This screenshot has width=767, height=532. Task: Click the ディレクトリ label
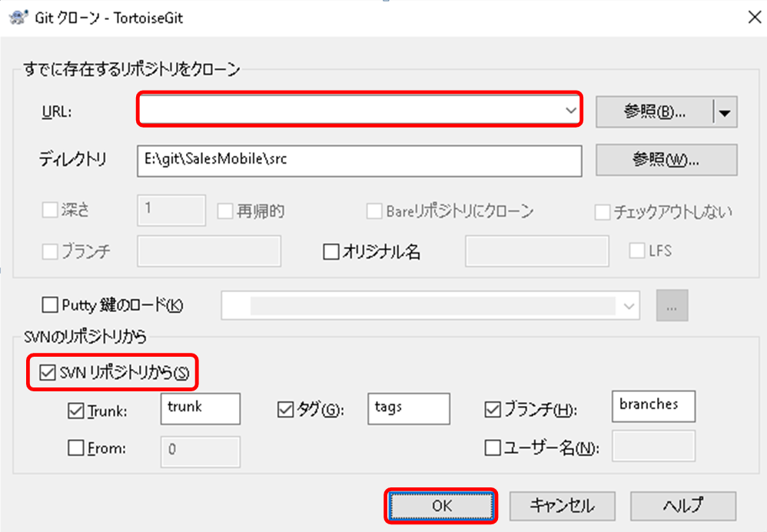coord(72,158)
